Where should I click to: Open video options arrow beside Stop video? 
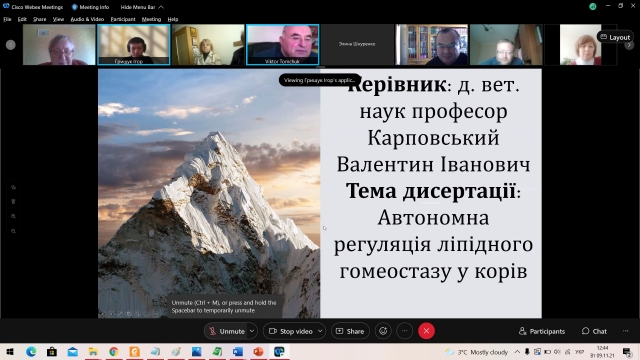[x=320, y=331]
